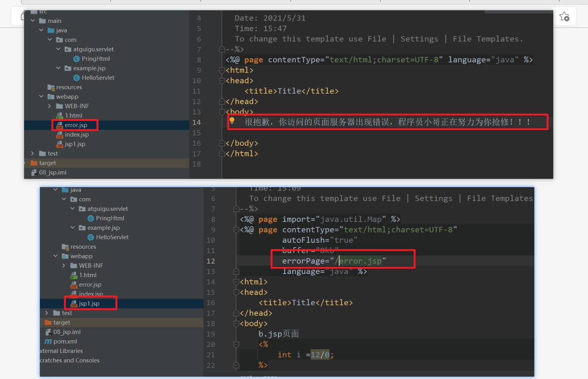Click the 'b.jsp页面' text on line 19
This screenshot has width=588, height=379.
pyautogui.click(x=279, y=334)
